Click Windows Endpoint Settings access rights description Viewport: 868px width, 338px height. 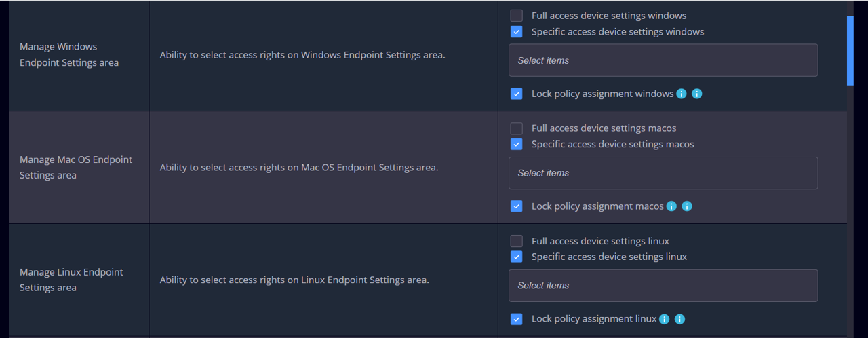tap(302, 55)
